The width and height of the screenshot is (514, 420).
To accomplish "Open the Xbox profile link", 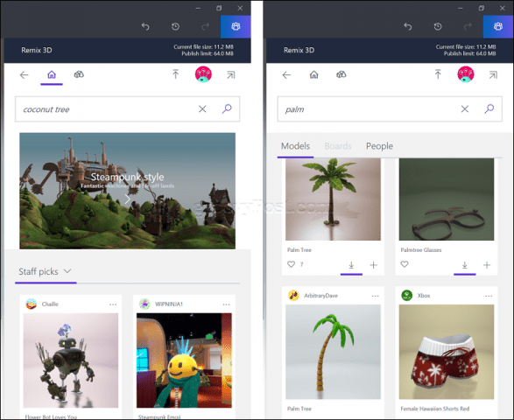I will 424,296.
